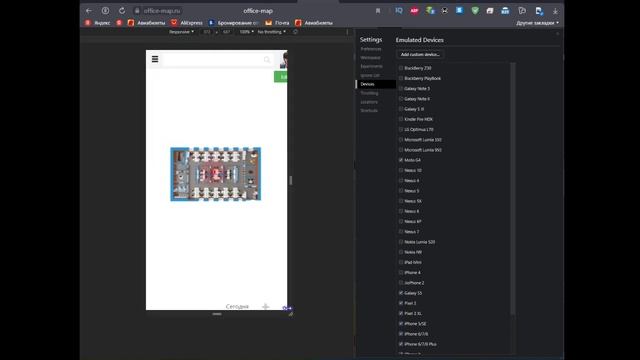Open the 100% zoom dropdown
Screen dimensions: 640x360
click(x=247, y=32)
